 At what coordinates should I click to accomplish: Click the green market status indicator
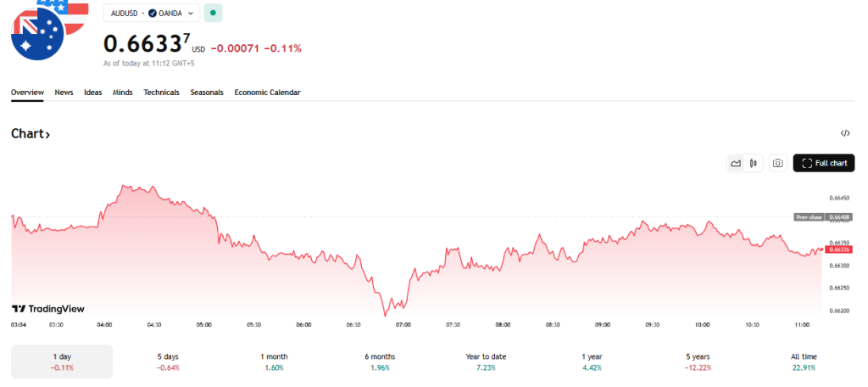click(213, 13)
